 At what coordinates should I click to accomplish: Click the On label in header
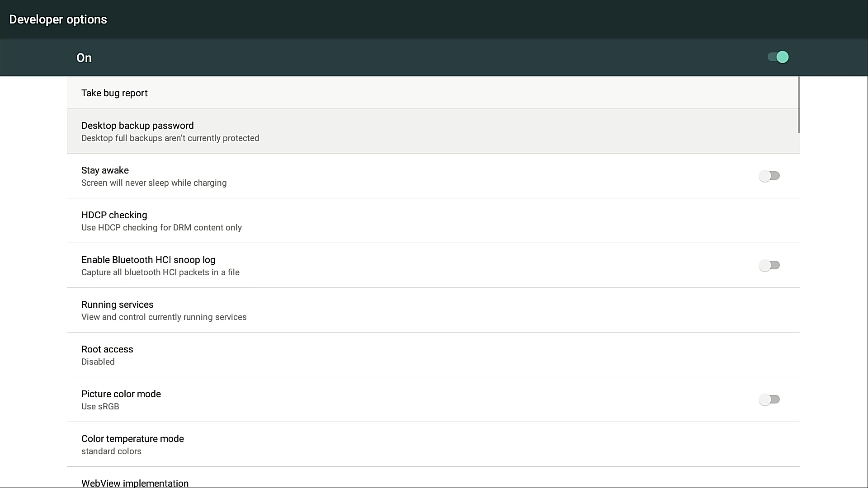click(84, 58)
